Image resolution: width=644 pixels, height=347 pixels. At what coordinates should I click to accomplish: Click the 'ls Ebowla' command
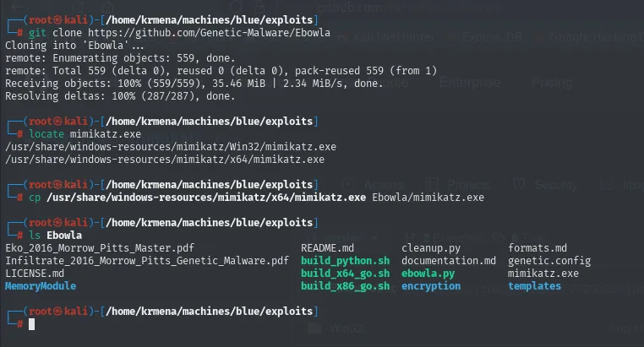55,236
